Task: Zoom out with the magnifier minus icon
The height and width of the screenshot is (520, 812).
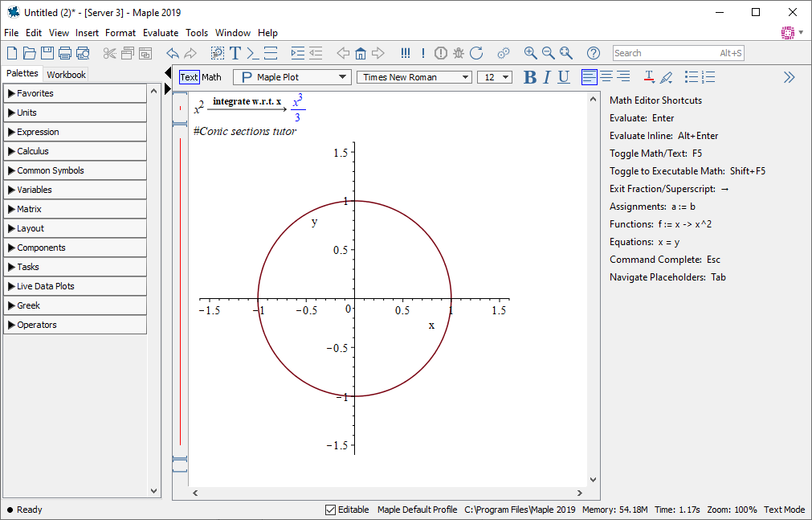Action: point(548,53)
